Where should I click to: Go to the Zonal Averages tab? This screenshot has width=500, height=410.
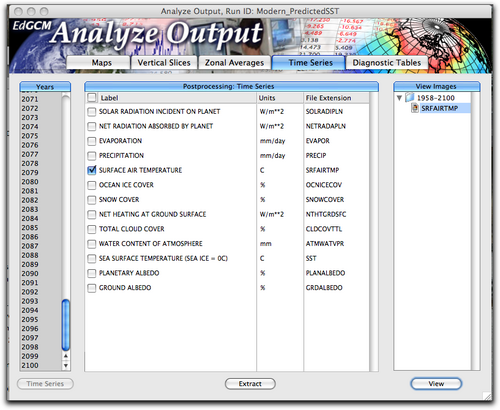234,63
